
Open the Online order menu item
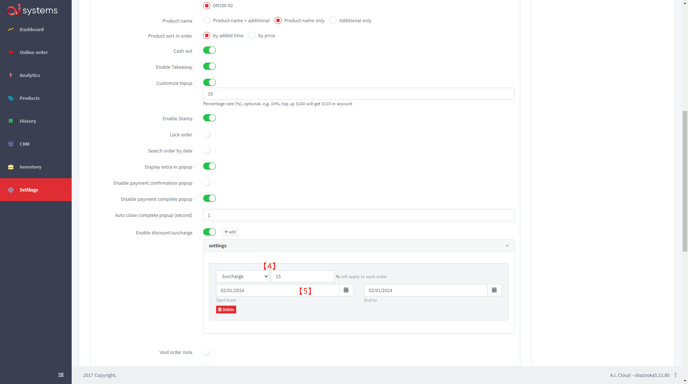(x=33, y=52)
